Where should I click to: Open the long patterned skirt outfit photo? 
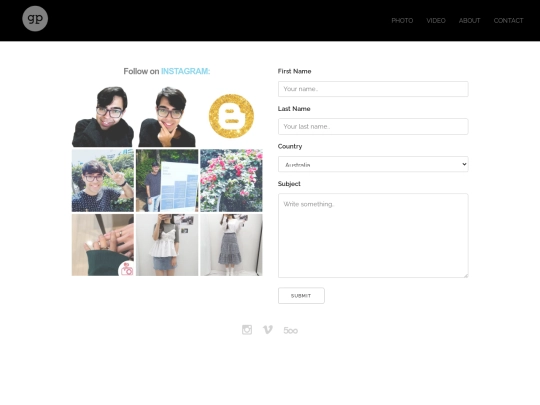click(x=231, y=245)
